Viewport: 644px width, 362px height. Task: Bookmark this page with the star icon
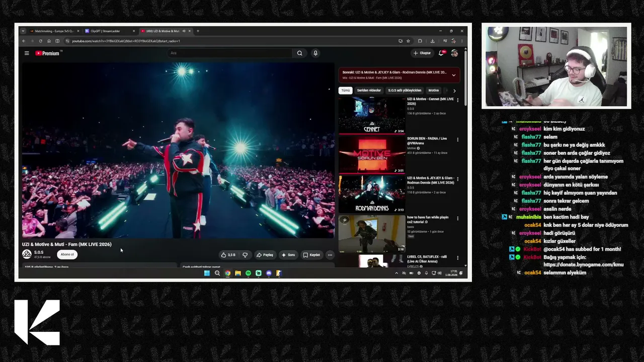click(x=408, y=41)
